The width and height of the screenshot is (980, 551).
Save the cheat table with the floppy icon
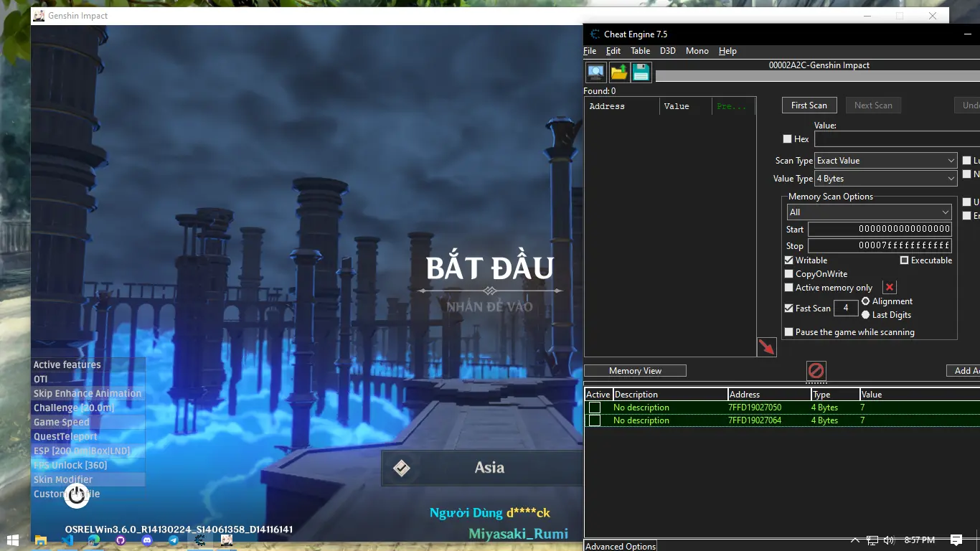tap(641, 72)
